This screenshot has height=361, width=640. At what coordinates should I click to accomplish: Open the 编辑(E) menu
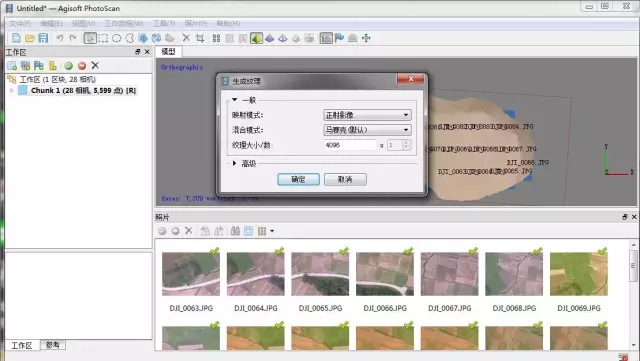click(x=51, y=24)
